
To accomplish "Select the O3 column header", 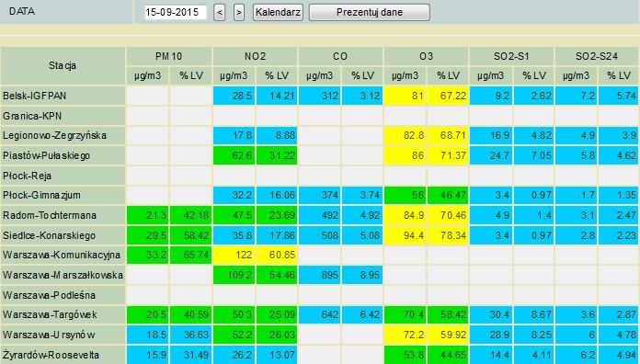I will point(426,56).
